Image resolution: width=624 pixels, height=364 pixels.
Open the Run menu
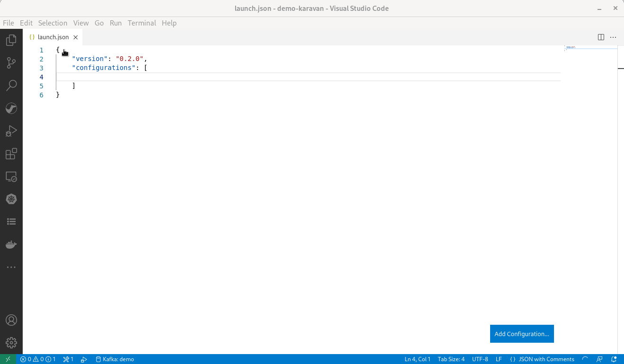(115, 23)
